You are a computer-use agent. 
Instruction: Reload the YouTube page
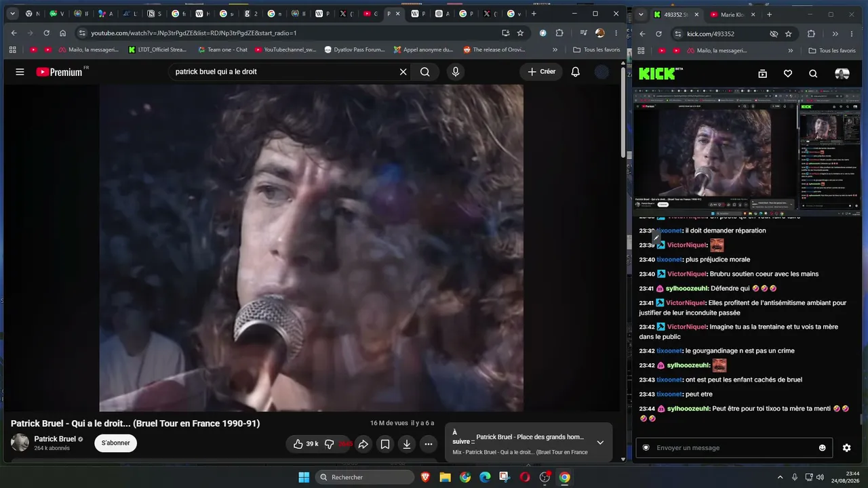(46, 33)
